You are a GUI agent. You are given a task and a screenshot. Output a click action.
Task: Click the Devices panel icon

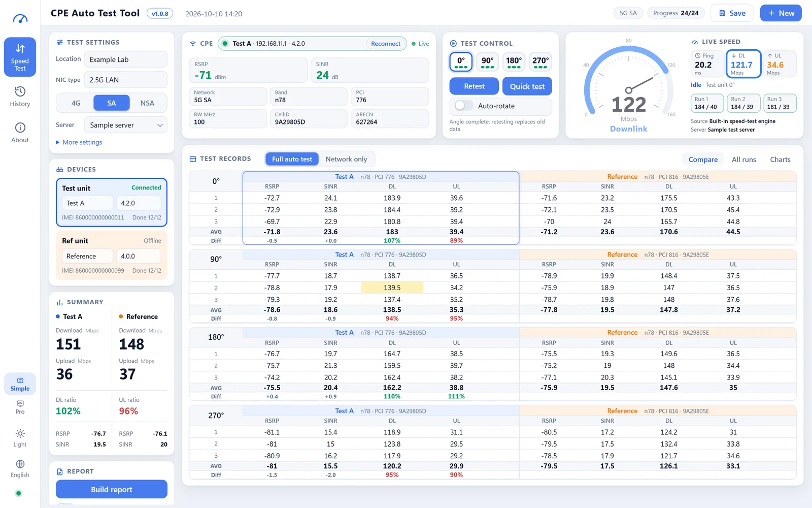click(60, 170)
